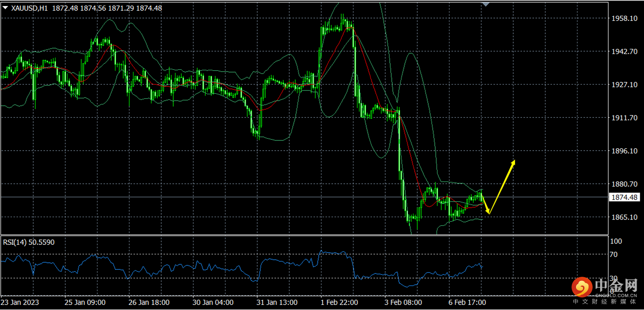Click the gray chart shift marker at top

tap(485, 4)
